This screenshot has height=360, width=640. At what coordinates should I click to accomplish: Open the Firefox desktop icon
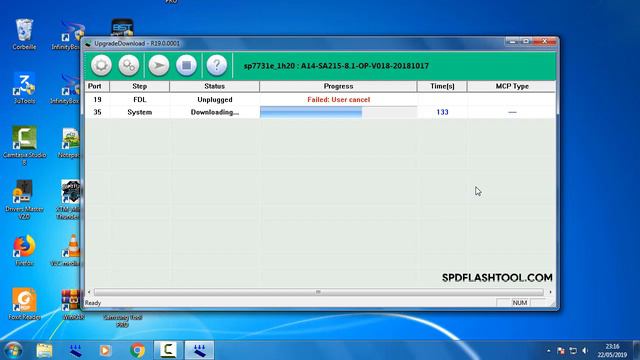click(24, 250)
